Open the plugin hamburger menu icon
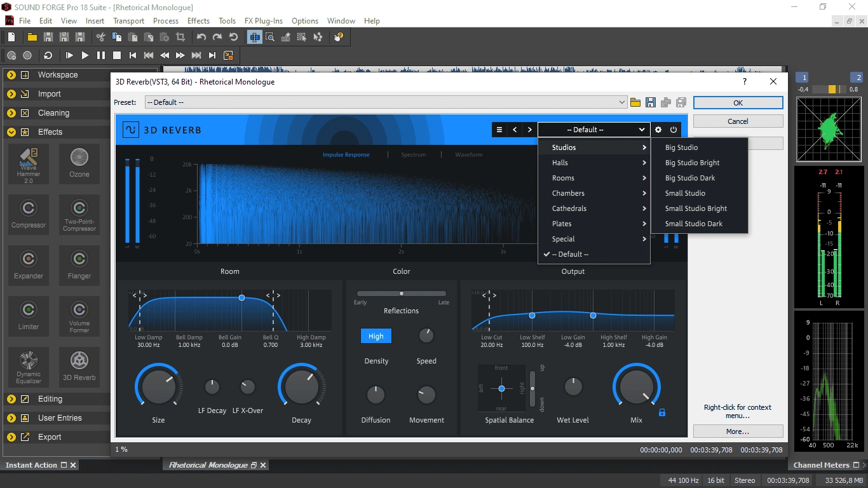This screenshot has height=488, width=868. (499, 130)
